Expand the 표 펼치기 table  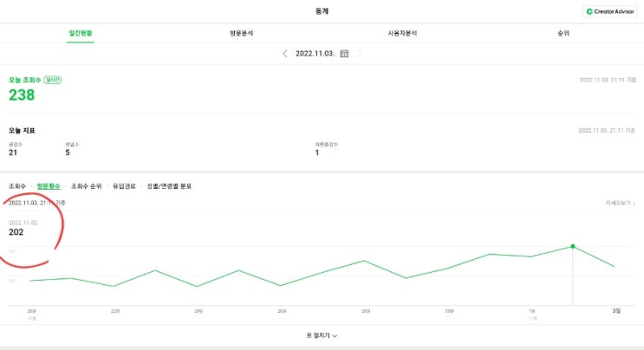[x=322, y=335]
